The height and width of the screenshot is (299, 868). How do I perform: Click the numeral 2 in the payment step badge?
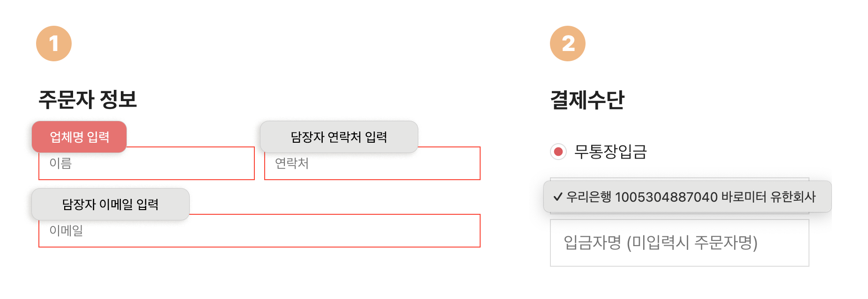pyautogui.click(x=568, y=44)
